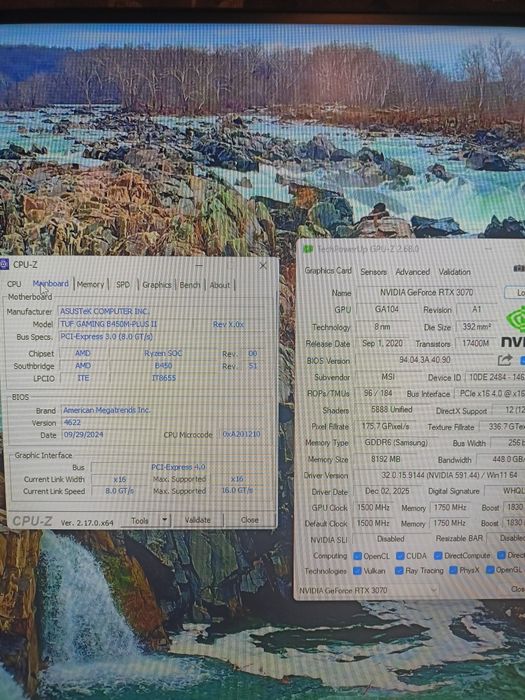Image resolution: width=525 pixels, height=700 pixels.
Task: Click the Current Link Speed 8.0 GT/s value
Action: click(x=120, y=491)
